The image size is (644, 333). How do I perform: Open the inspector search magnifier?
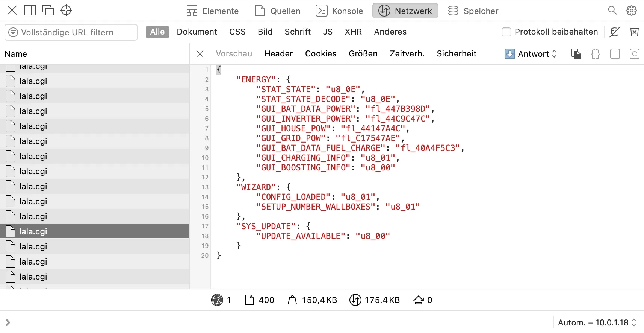pyautogui.click(x=612, y=11)
